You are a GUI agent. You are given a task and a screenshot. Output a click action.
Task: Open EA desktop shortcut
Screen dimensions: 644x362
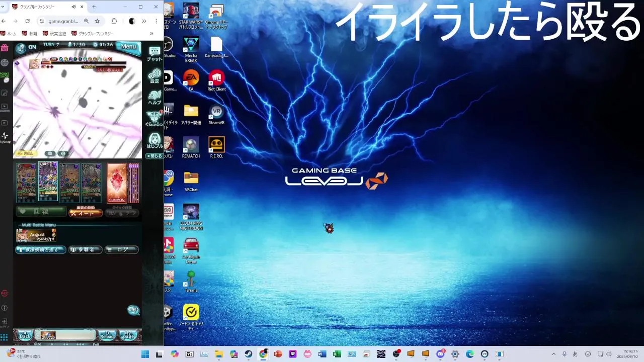pos(191,80)
